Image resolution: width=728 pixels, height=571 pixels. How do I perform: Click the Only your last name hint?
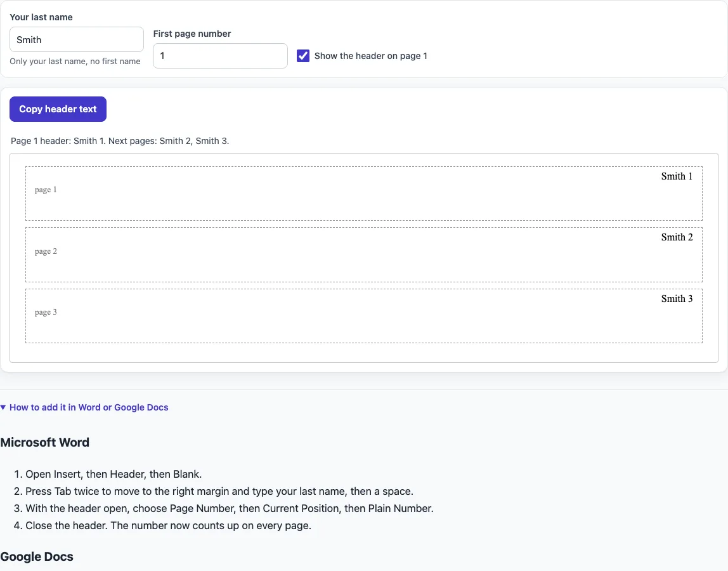(x=75, y=62)
